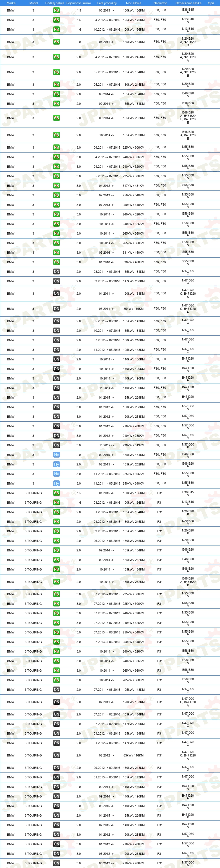Click '3 TOURING' model in the 01.2015 row
Viewport: 220px width, 868px height.
point(33,493)
